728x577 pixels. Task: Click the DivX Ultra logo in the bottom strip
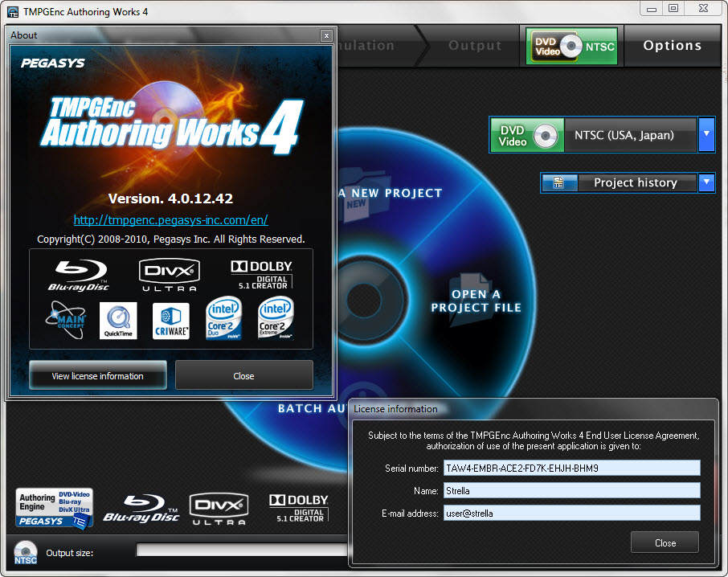pos(219,509)
